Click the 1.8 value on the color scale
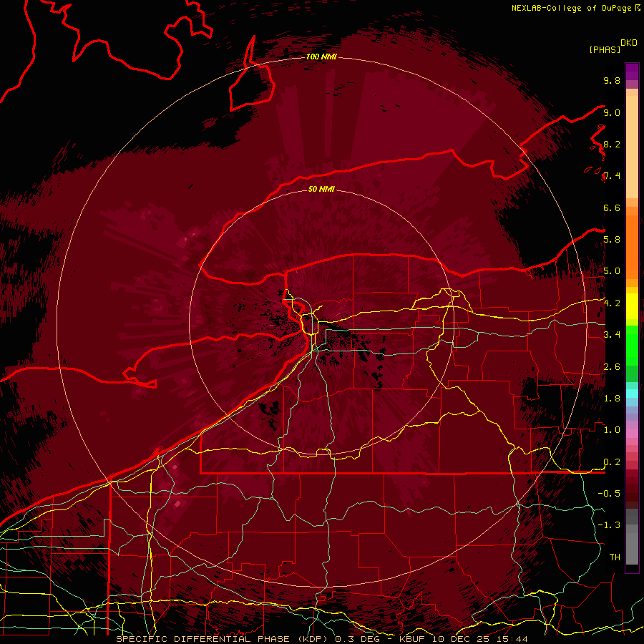Screen dimensions: 644x644 (x=612, y=399)
